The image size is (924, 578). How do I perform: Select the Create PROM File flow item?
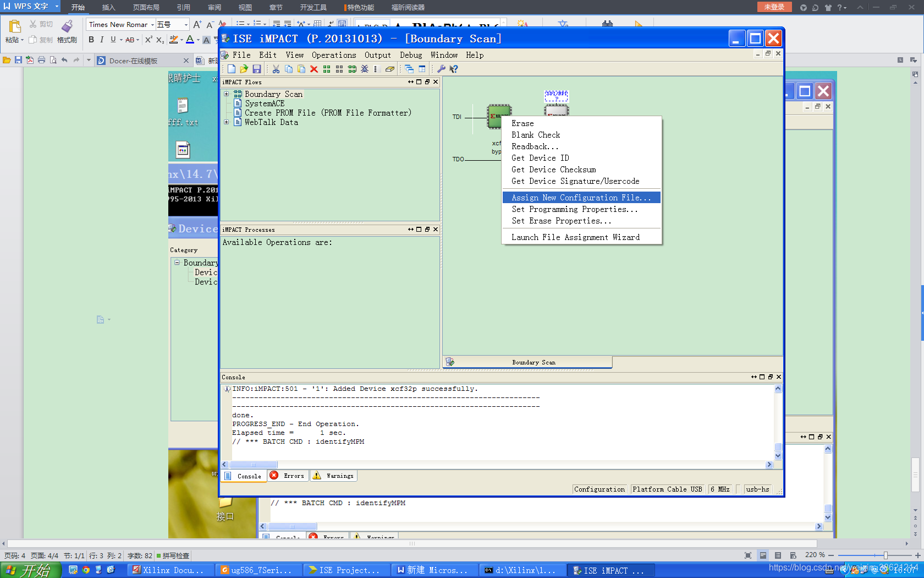point(328,113)
